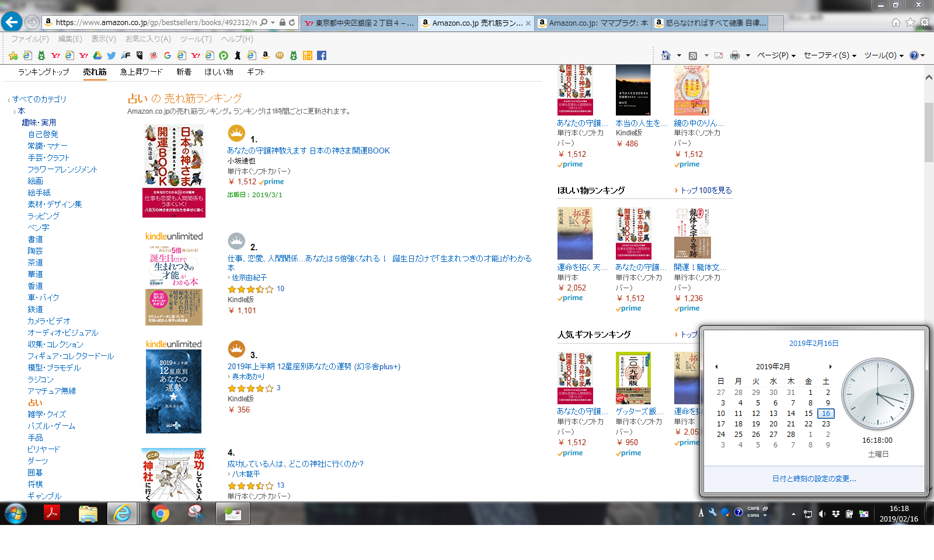Click the scrollbar up arrow
Screen dimensions: 934x560
point(929,77)
